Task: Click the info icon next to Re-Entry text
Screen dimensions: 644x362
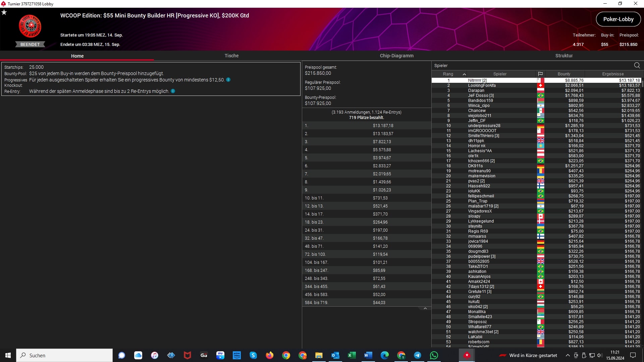Action: coord(173,91)
